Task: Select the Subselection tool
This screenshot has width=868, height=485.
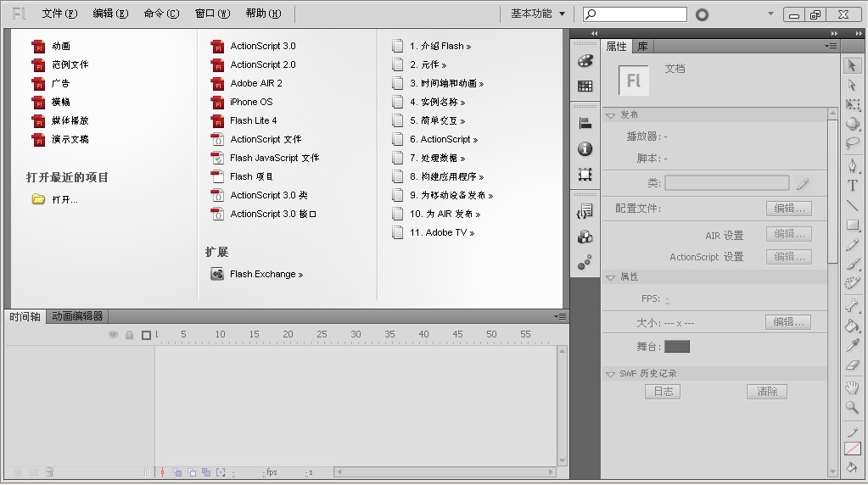Action: [852, 85]
